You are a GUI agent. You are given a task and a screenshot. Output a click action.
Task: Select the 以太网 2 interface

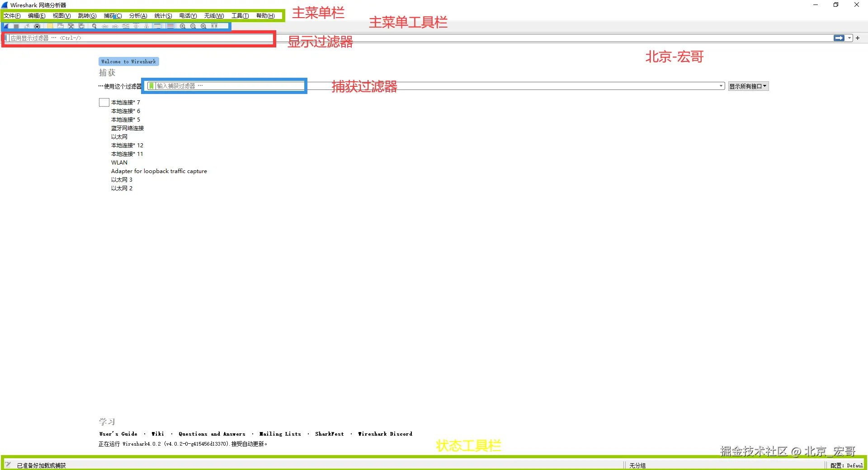(x=122, y=188)
